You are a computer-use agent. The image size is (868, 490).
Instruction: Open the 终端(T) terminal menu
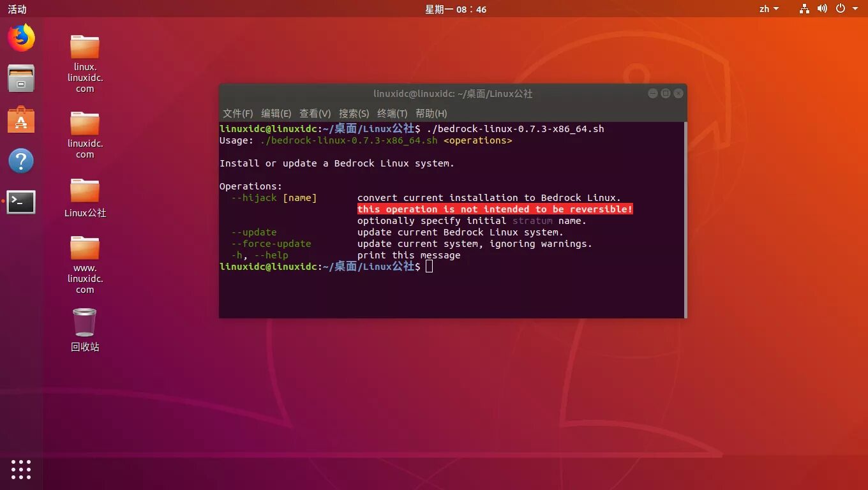point(392,113)
